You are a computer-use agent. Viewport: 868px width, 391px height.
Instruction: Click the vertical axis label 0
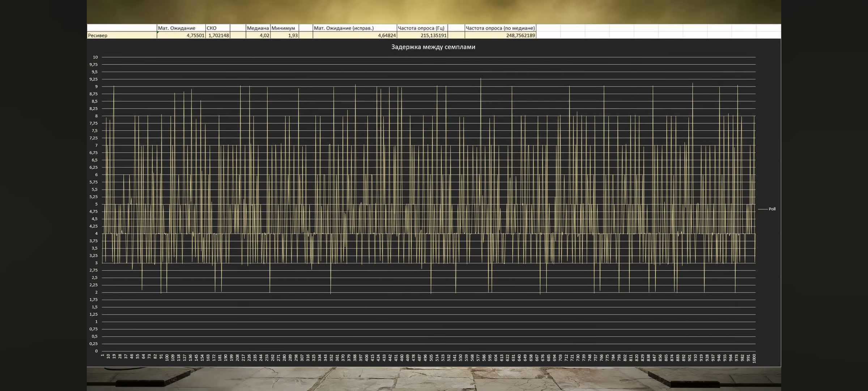point(96,351)
